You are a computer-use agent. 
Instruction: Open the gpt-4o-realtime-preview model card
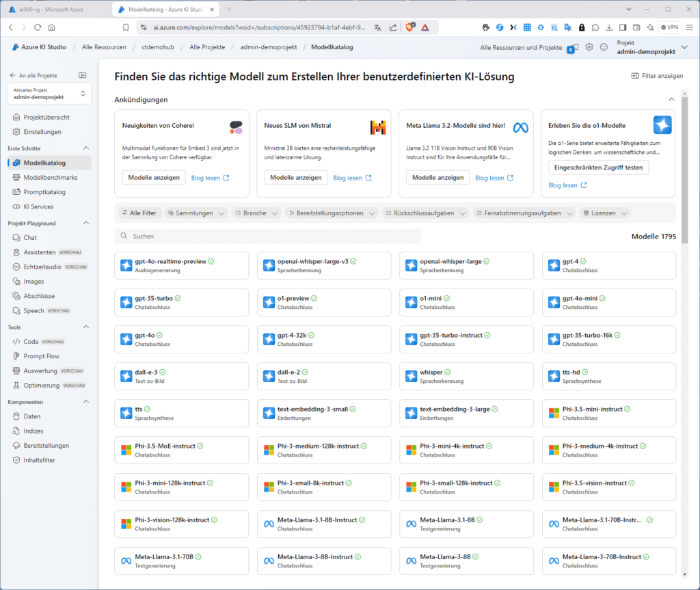click(182, 266)
